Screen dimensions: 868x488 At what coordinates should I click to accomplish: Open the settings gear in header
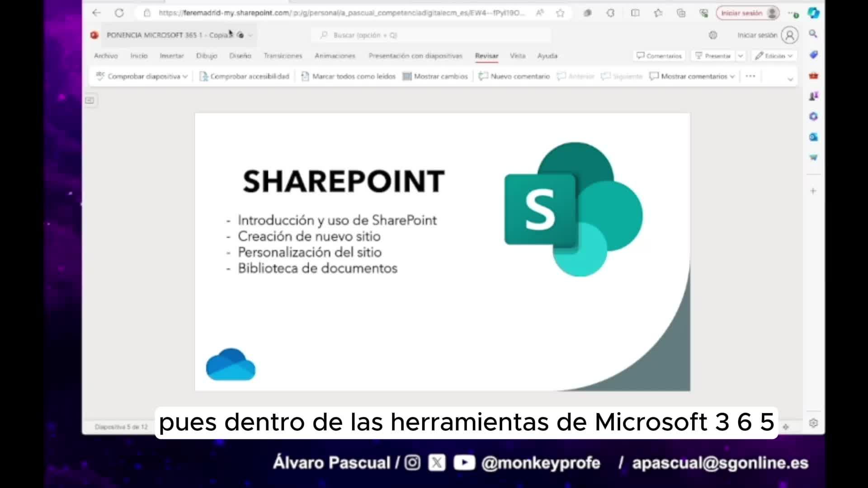point(713,35)
